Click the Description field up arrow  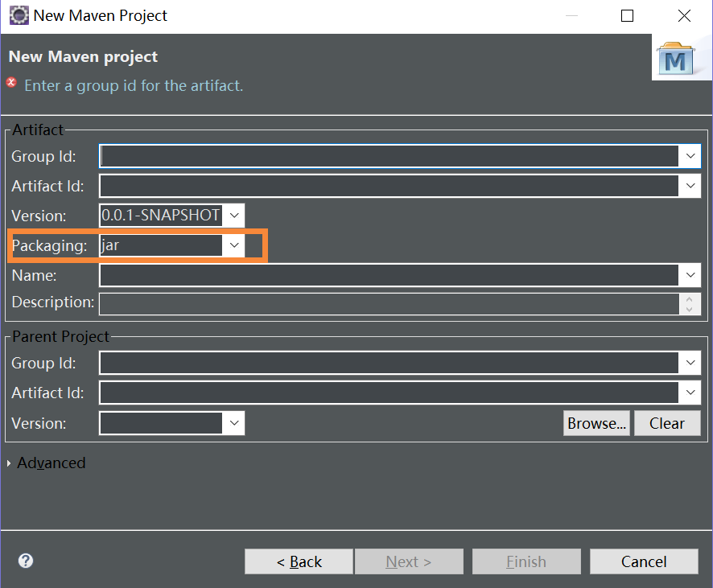(690, 299)
